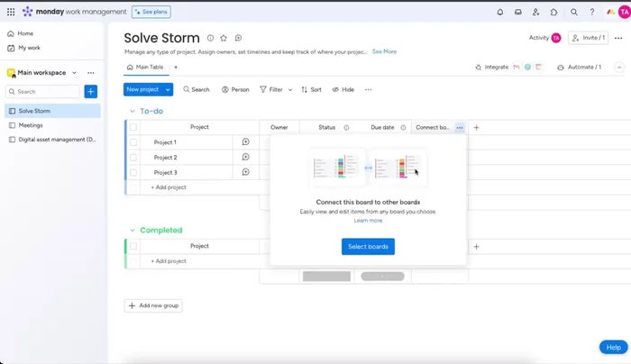Check the box for Project 1
The image size is (631, 364).
133,142
